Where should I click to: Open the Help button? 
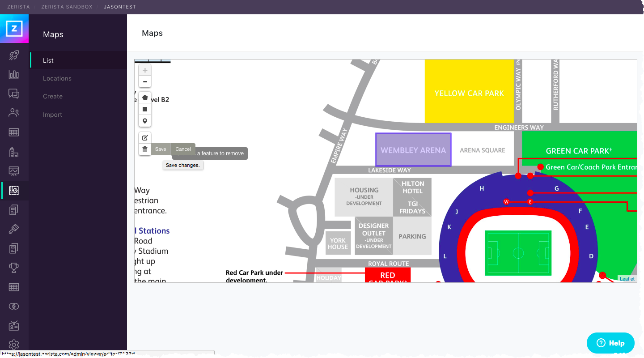click(x=610, y=343)
